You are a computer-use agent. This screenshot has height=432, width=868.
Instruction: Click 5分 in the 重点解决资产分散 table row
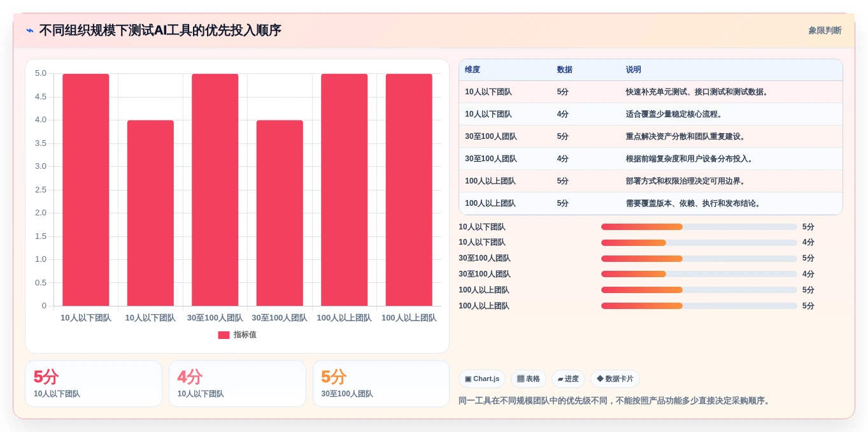[563, 136]
